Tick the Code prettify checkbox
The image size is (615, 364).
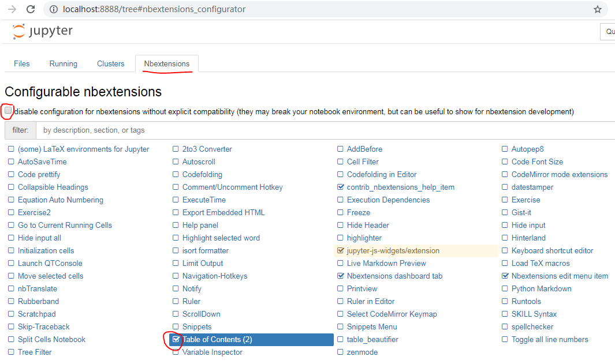point(11,174)
